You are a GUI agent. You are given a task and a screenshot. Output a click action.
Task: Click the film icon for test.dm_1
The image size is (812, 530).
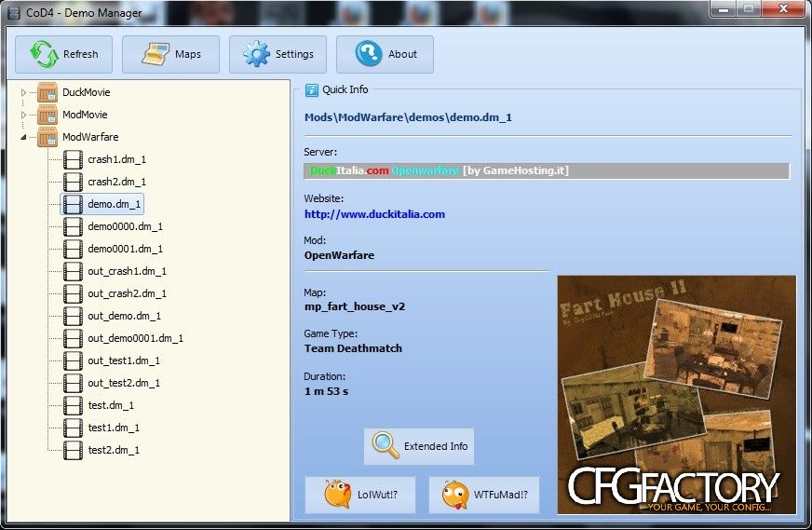pos(73,404)
